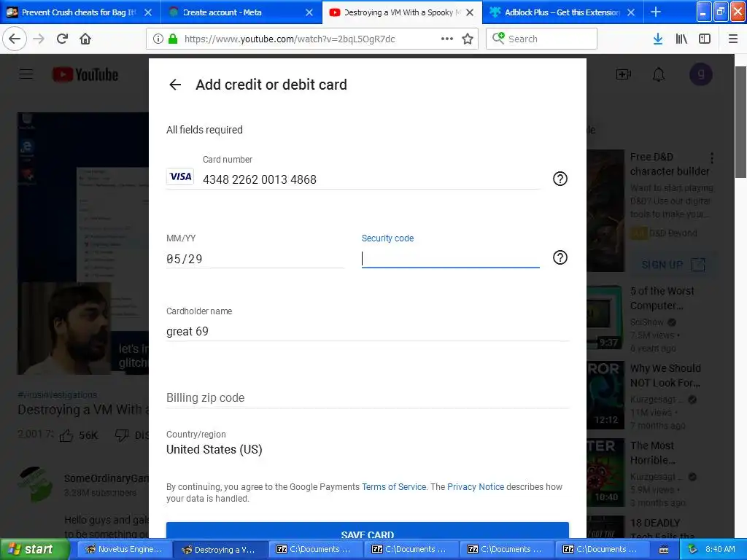The width and height of the screenshot is (747, 560).
Task: Go back using the dialog's back arrow
Action: [175, 85]
